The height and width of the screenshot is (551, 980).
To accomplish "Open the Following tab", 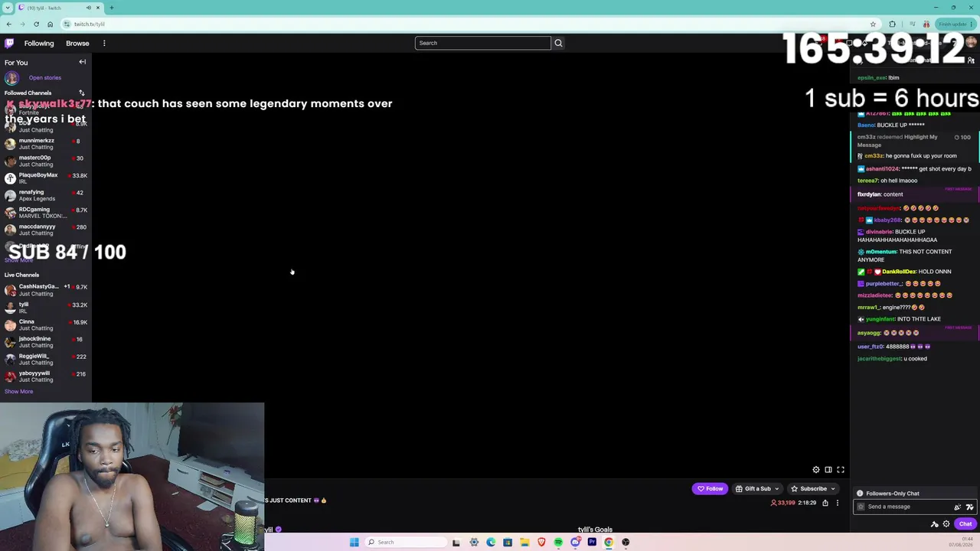I will (x=39, y=44).
